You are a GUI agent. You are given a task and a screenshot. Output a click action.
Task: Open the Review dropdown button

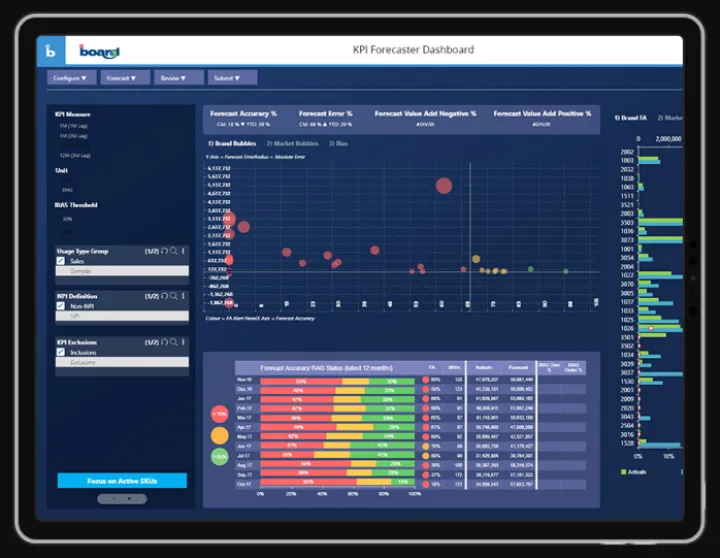point(179,77)
